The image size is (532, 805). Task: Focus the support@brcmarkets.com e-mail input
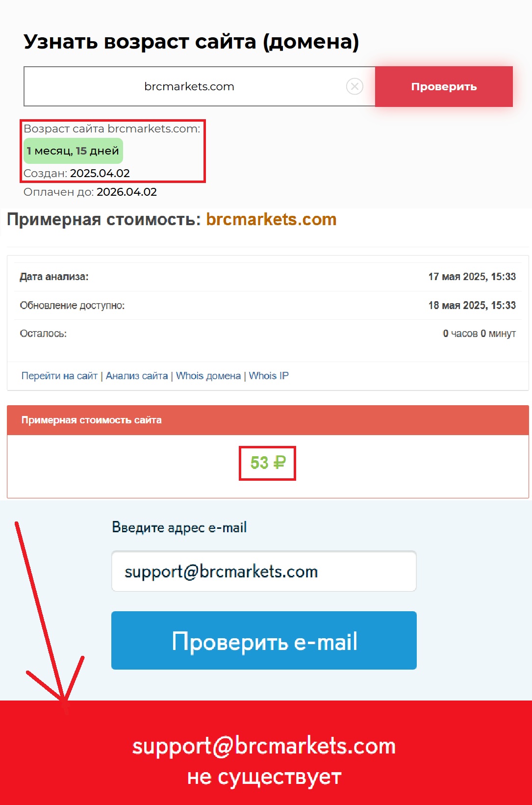pos(264,571)
